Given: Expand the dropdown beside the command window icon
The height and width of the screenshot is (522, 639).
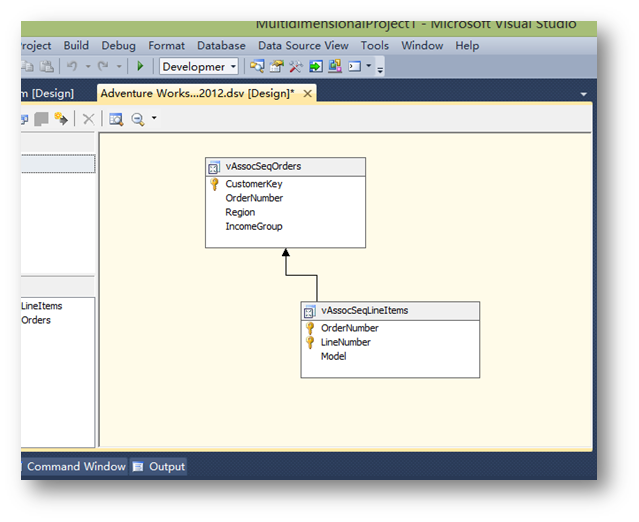Looking at the screenshot, I should click(368, 66).
